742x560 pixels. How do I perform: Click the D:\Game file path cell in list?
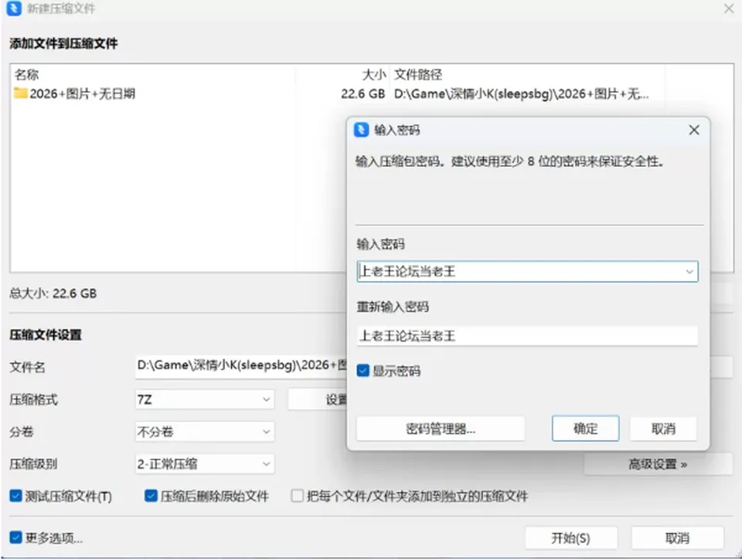(521, 93)
